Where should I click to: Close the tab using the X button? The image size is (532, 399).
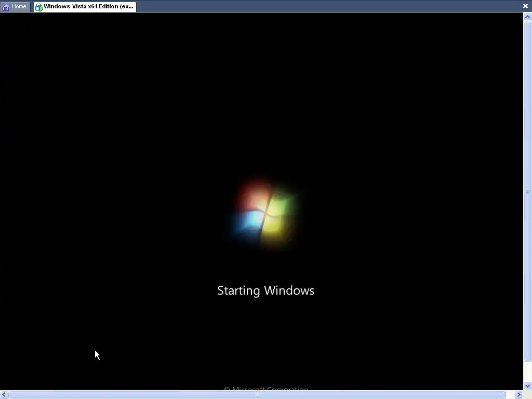525,6
